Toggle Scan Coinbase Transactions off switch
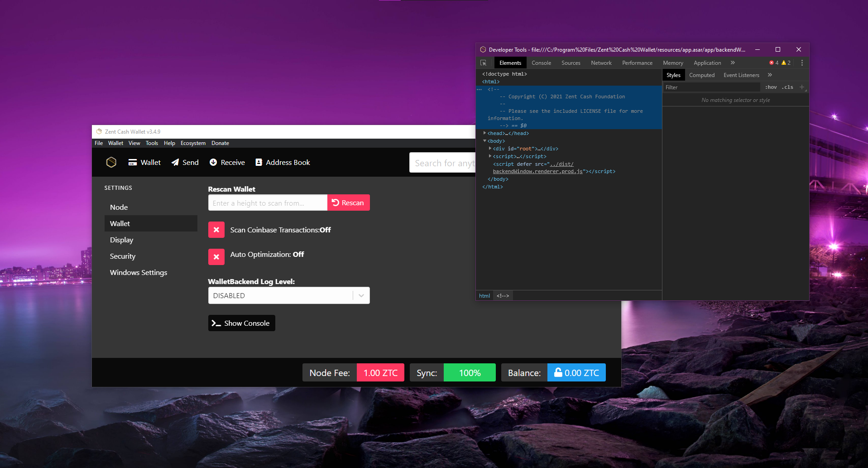868x468 pixels. click(x=216, y=230)
